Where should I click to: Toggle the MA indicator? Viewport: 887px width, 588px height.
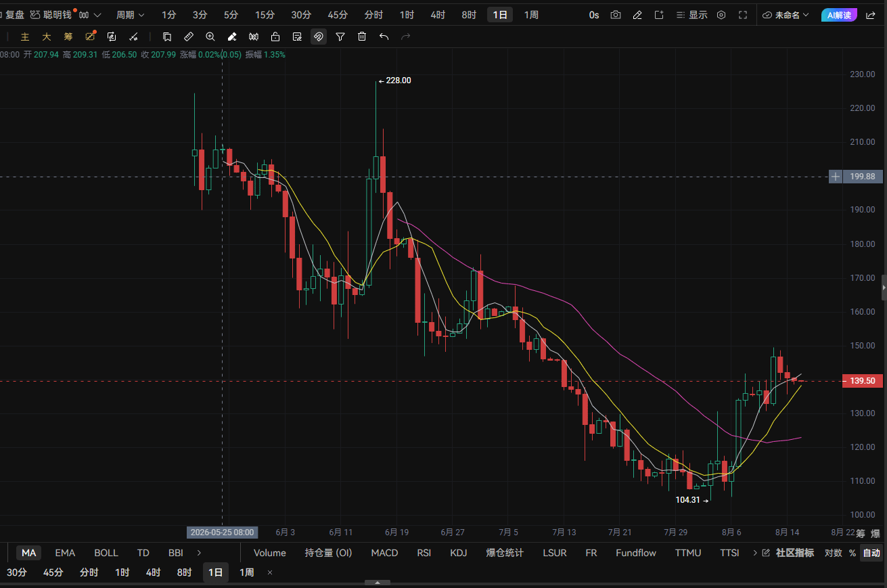point(28,553)
